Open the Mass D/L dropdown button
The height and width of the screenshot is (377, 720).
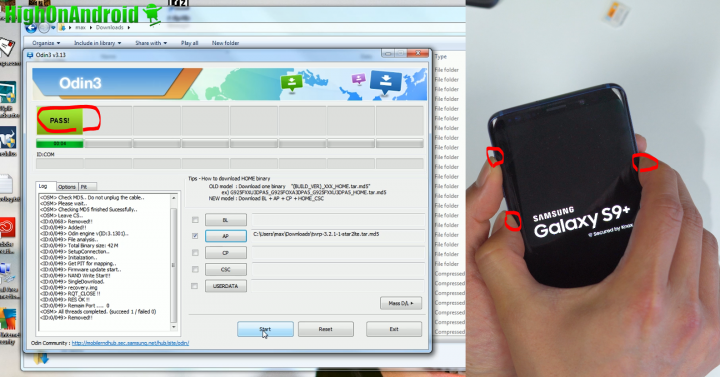[x=401, y=303]
